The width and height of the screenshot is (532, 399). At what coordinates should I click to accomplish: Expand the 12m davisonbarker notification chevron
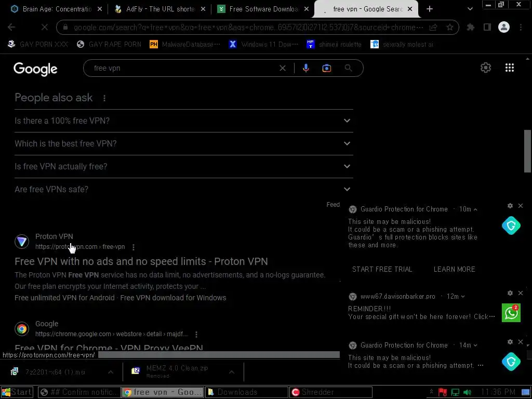pyautogui.click(x=463, y=297)
